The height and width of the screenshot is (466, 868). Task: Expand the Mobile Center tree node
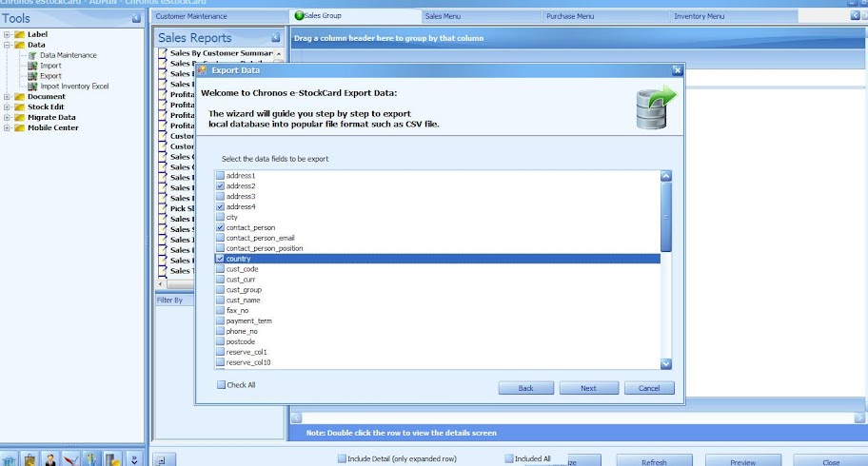pyautogui.click(x=7, y=127)
